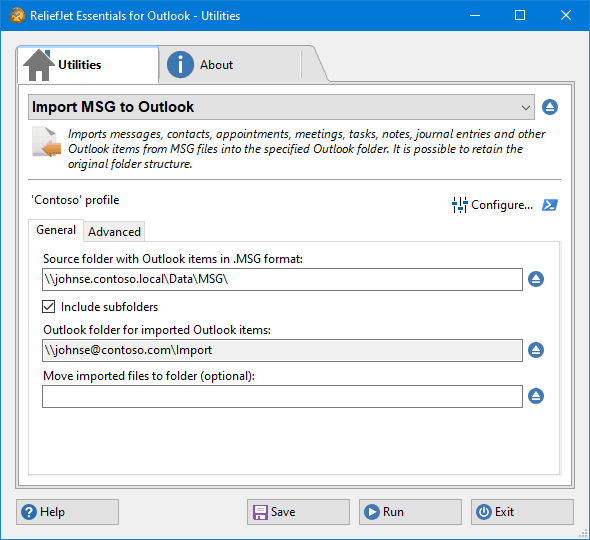Click the Run button
Image resolution: width=590 pixels, height=540 pixels.
pos(410,512)
